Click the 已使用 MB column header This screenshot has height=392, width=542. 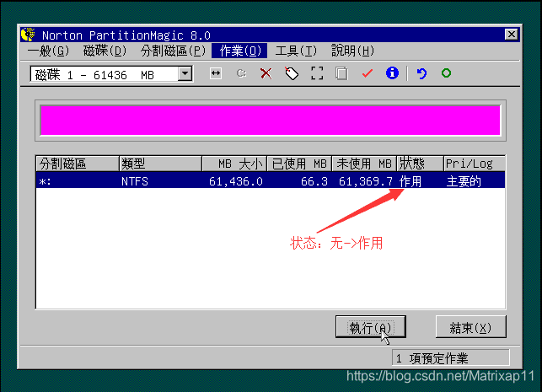point(299,164)
